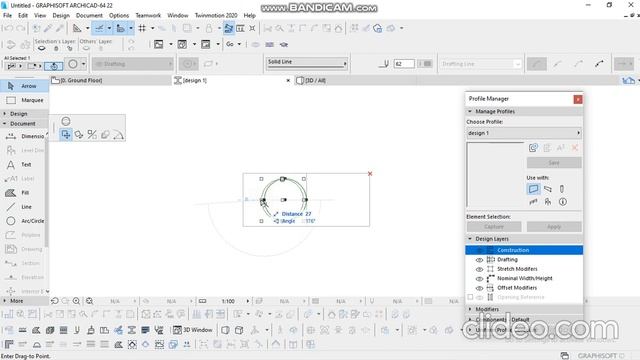Screen dimensions: 640x360
Task: Open the Design menu
Action: (x=61, y=16)
